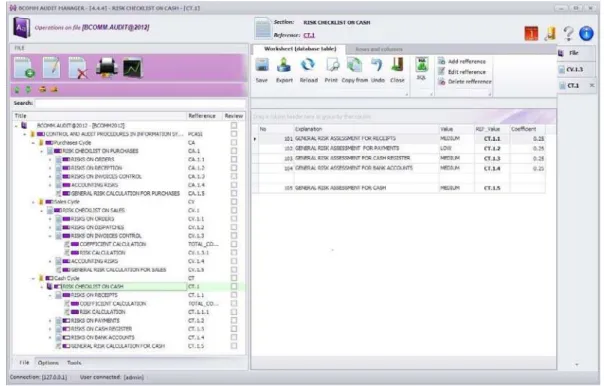The height and width of the screenshot is (386, 604).
Task: Click the Print icon
Action: (331, 65)
